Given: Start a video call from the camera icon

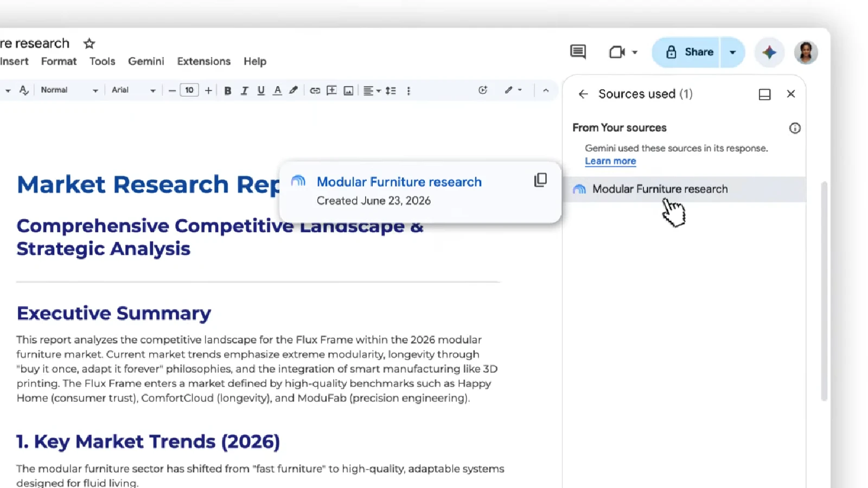Looking at the screenshot, I should click(x=617, y=52).
